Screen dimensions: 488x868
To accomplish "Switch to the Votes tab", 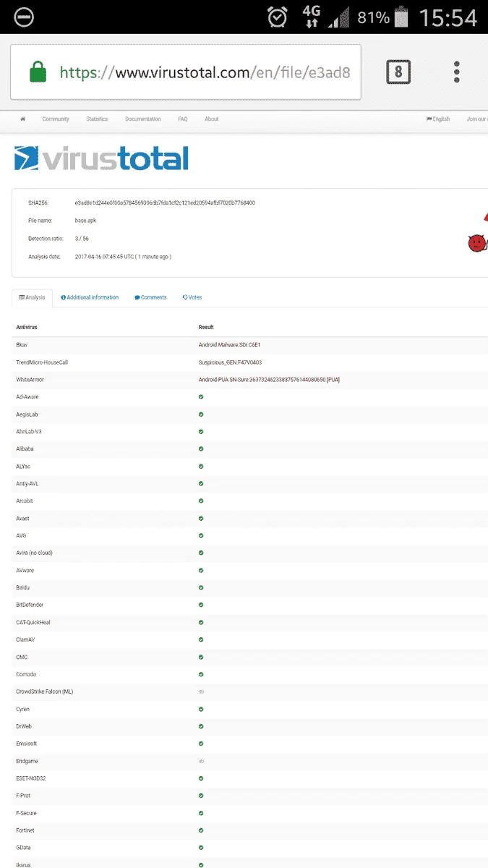I will click(192, 297).
